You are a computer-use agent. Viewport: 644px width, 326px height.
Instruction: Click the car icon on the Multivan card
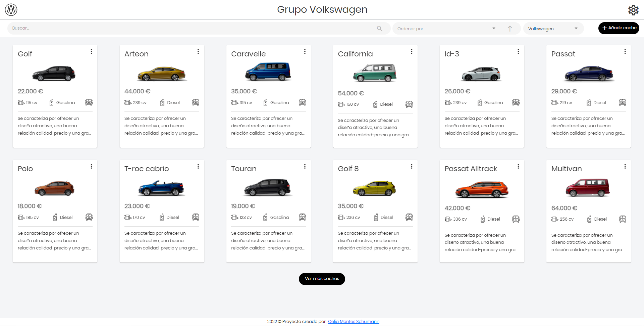point(623,219)
